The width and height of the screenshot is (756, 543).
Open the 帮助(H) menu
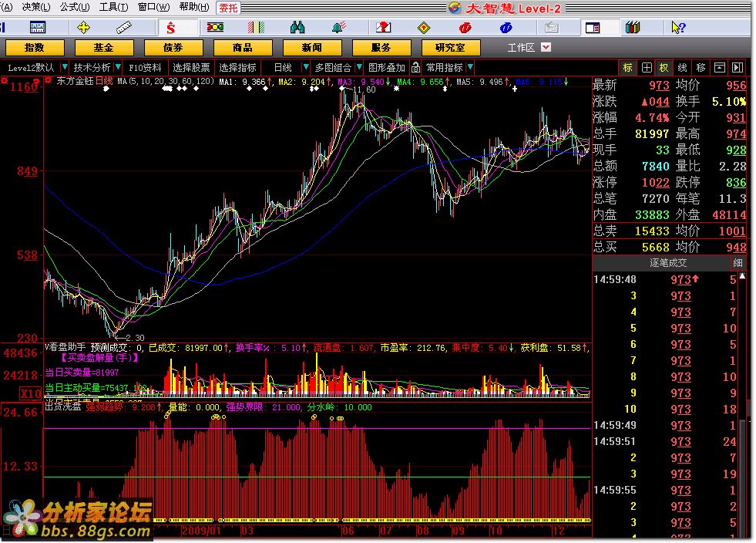point(194,7)
